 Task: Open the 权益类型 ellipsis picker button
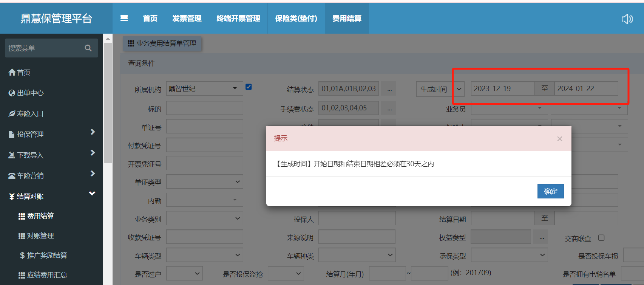coord(541,237)
